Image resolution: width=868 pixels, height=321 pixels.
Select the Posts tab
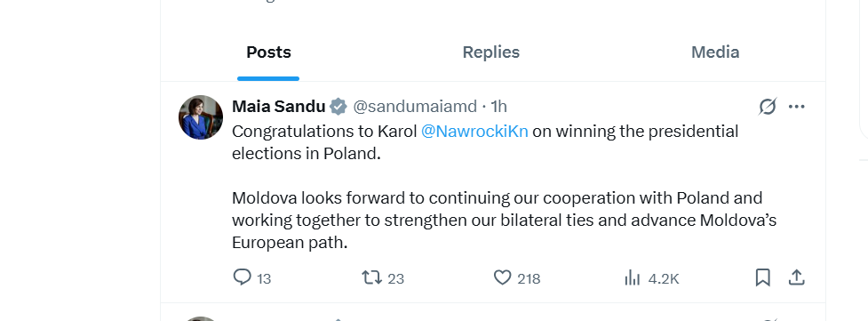(x=268, y=52)
